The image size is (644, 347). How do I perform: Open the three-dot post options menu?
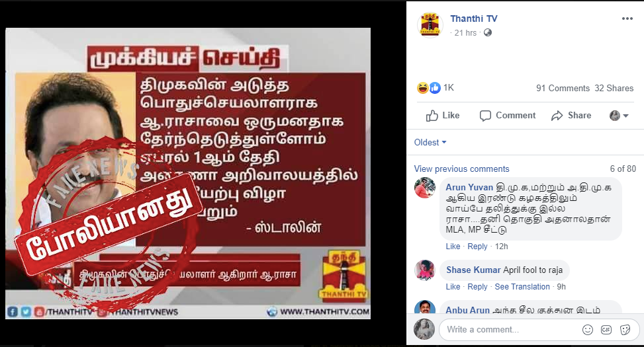coord(627,19)
